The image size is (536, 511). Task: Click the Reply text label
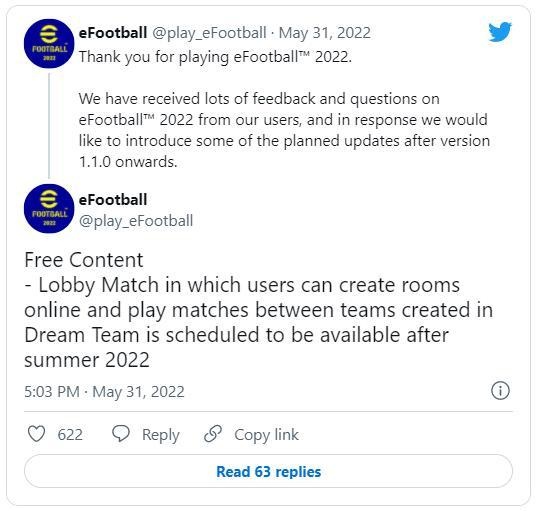pyautogui.click(x=161, y=435)
